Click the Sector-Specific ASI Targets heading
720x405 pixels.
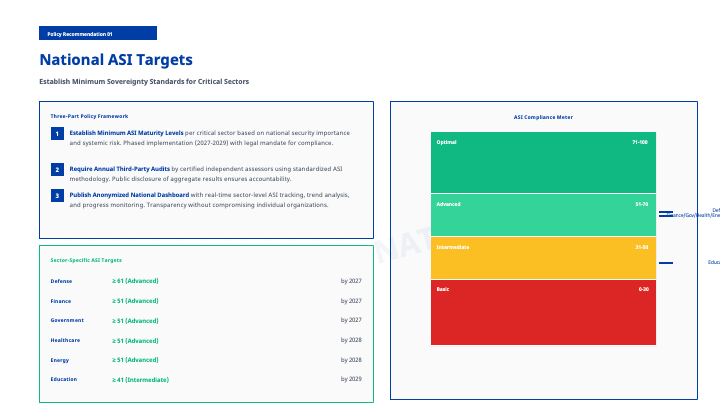86,260
